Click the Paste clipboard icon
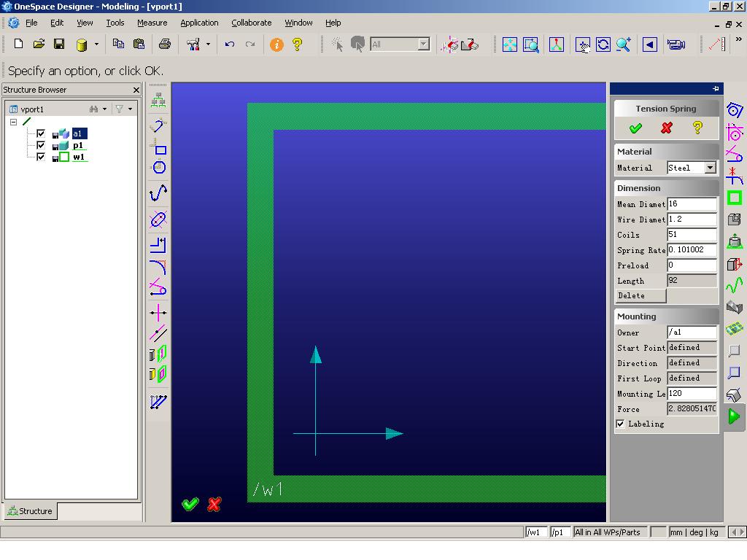 [139, 44]
